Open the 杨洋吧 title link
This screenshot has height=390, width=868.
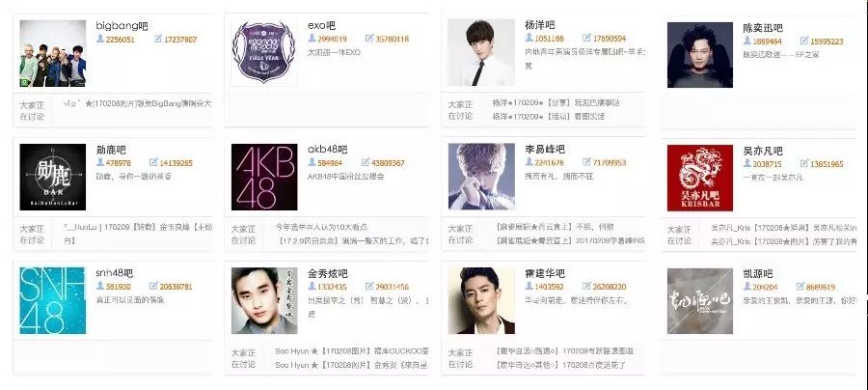[x=540, y=25]
